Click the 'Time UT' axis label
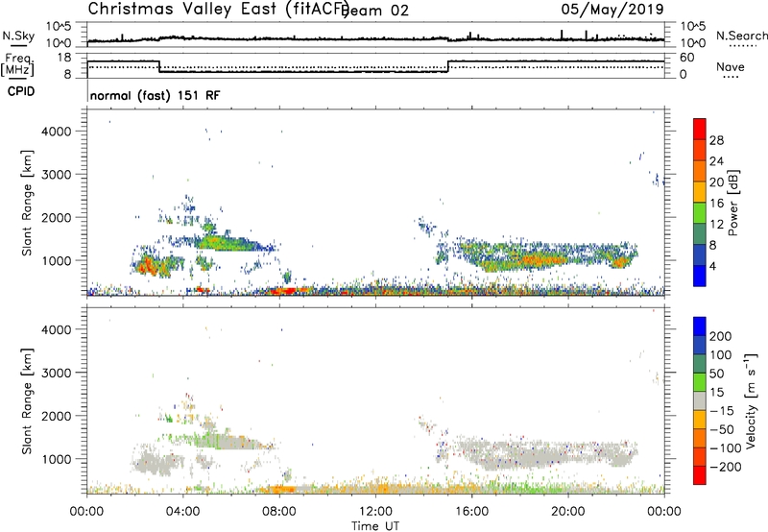Image resolution: width=768 pixels, height=532 pixels. point(375,526)
